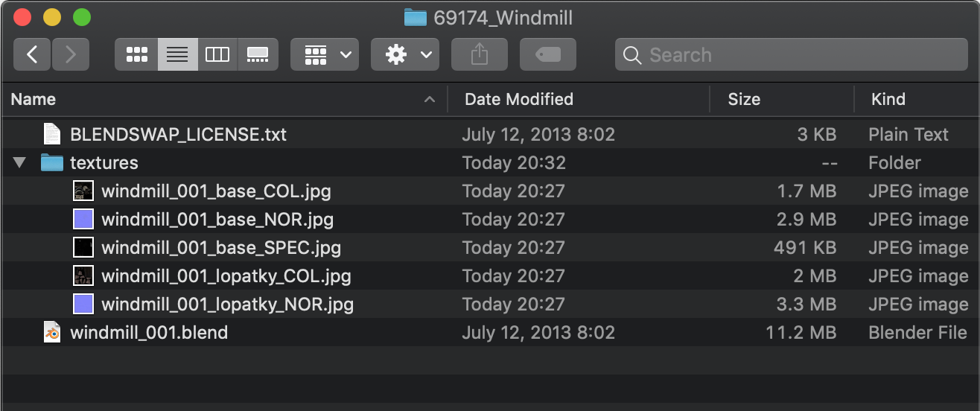Switch to gallery view

click(258, 54)
